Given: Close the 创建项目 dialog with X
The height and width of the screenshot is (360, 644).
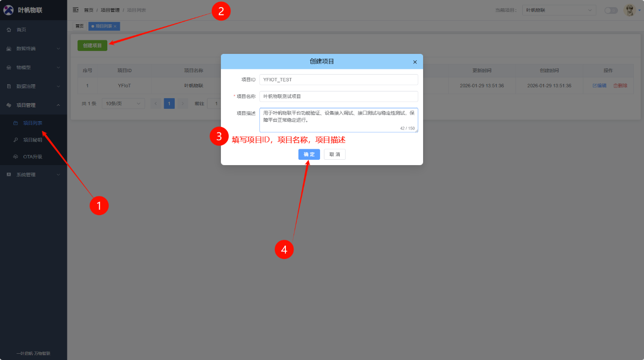Looking at the screenshot, I should tap(415, 62).
